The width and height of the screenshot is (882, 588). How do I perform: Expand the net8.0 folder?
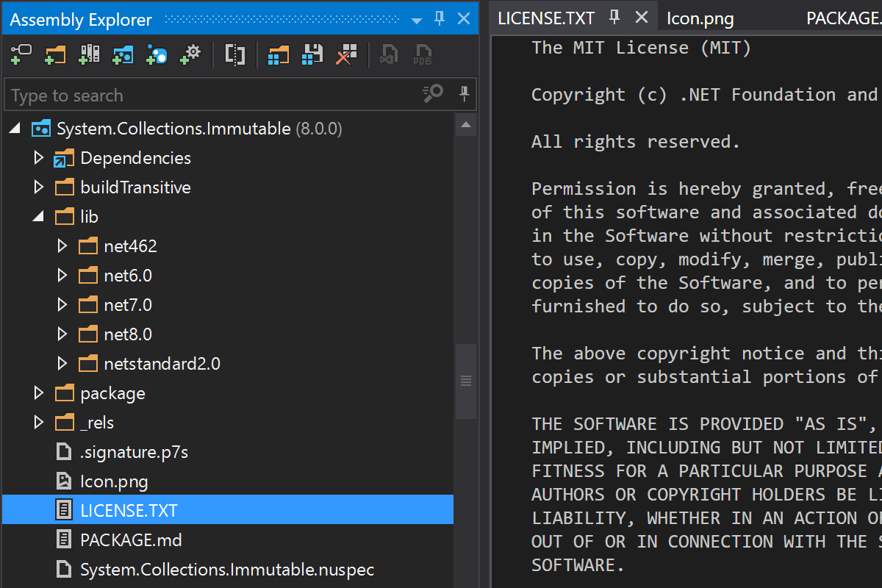[x=62, y=334]
